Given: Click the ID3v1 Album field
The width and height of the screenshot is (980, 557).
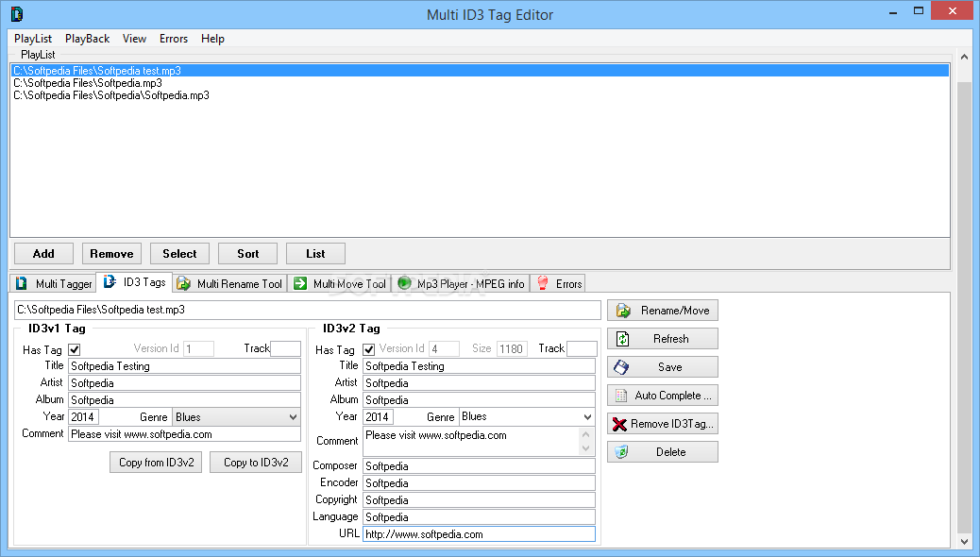Looking at the screenshot, I should [x=184, y=400].
